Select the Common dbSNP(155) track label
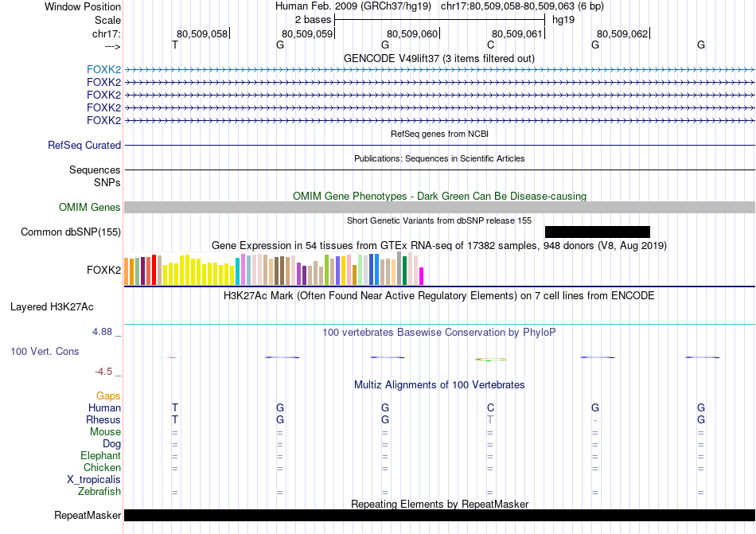This screenshot has width=756, height=534. pos(71,232)
